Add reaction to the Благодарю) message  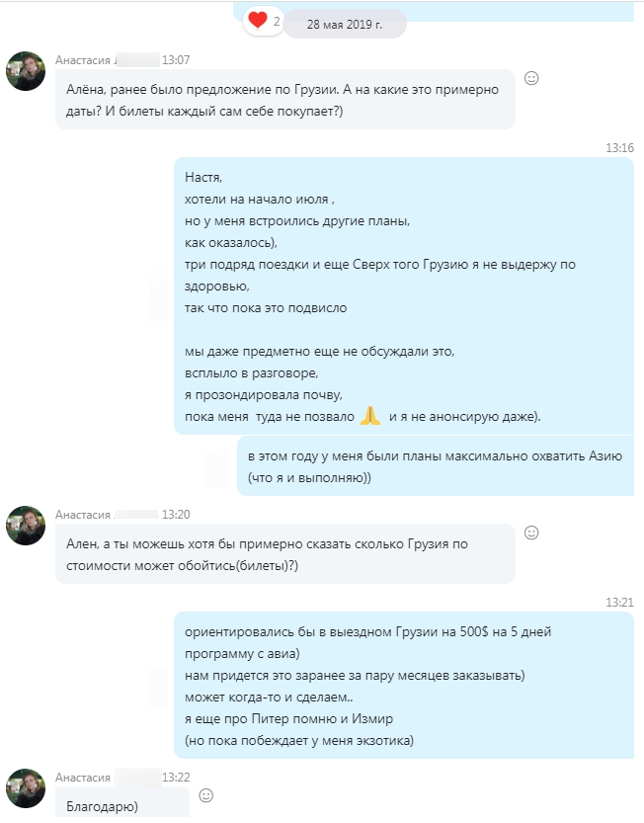(205, 795)
